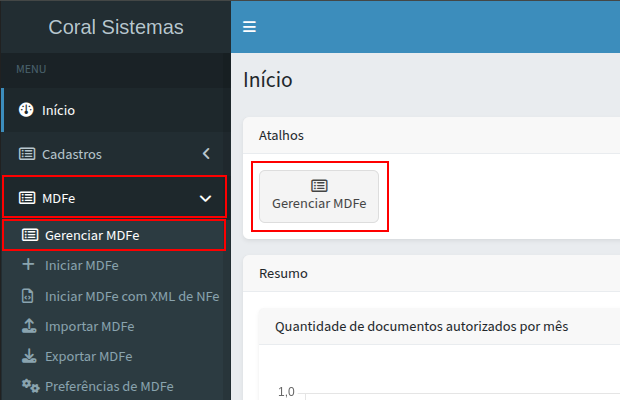Screen dimensions: 620x400
Task: Click the upload icon for Importar MDFe
Action: pyautogui.click(x=28, y=326)
